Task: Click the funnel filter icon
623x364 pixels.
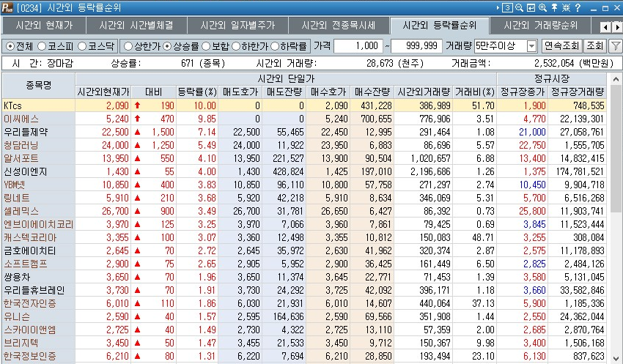Action: pyautogui.click(x=616, y=46)
